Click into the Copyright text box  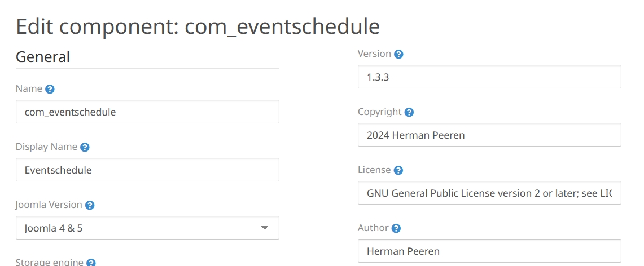(x=489, y=135)
